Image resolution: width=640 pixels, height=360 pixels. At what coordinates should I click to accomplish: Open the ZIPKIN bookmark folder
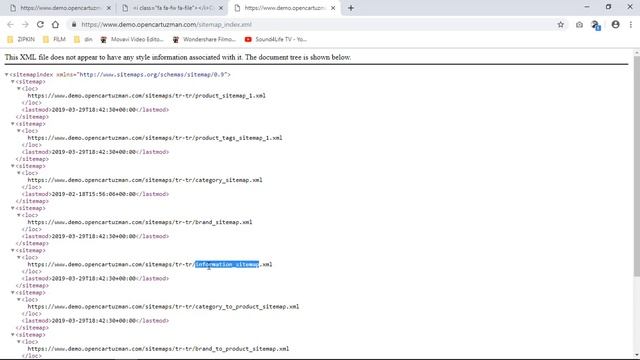(21, 39)
